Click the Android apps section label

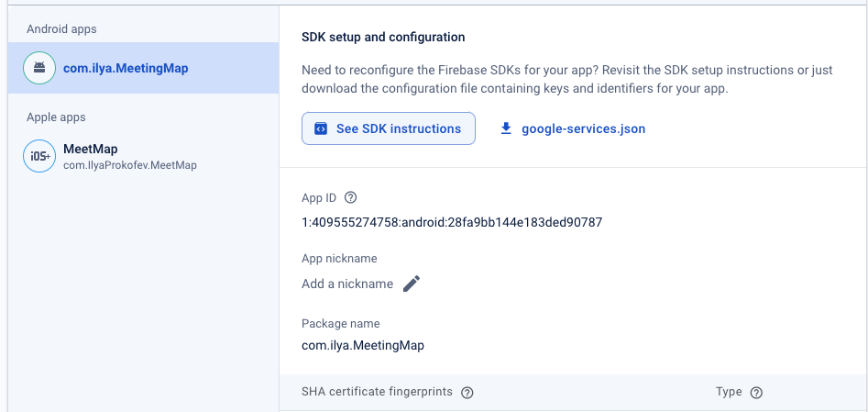[61, 28]
